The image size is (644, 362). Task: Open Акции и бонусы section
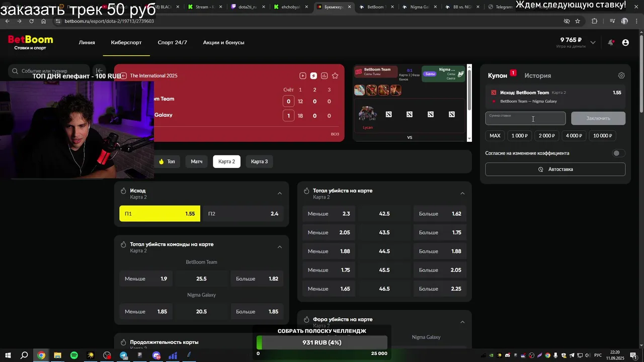[223, 42]
